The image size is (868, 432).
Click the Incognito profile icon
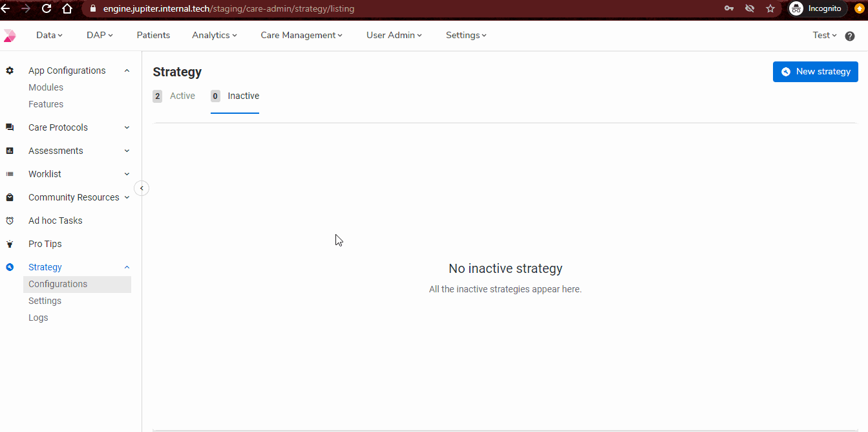coord(796,8)
